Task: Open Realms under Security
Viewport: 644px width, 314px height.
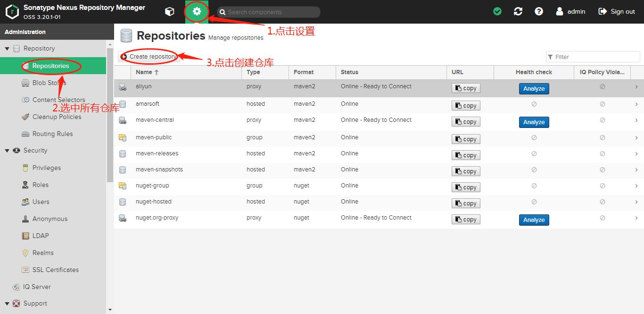Action: click(53, 253)
